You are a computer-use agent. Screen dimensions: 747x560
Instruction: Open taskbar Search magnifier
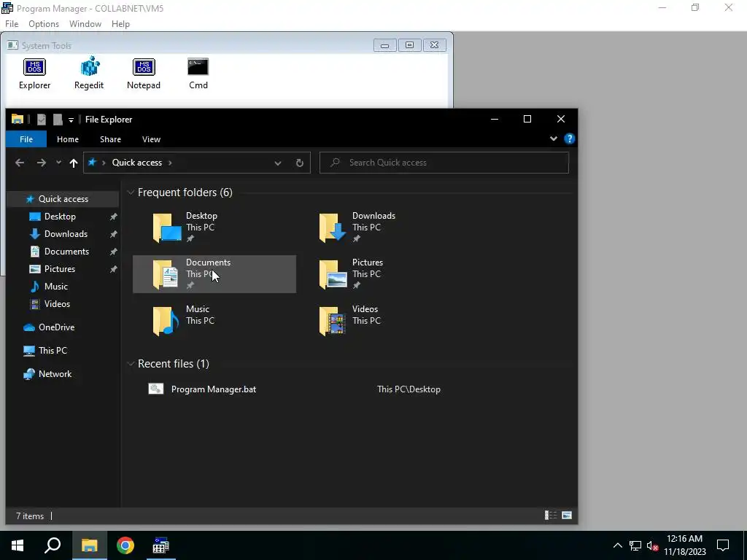pos(53,545)
